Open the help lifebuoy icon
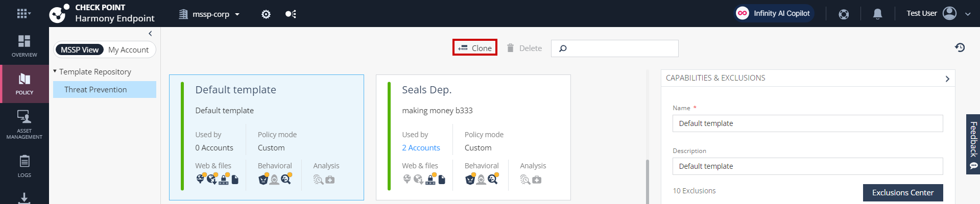980x204 pixels. coord(844,14)
